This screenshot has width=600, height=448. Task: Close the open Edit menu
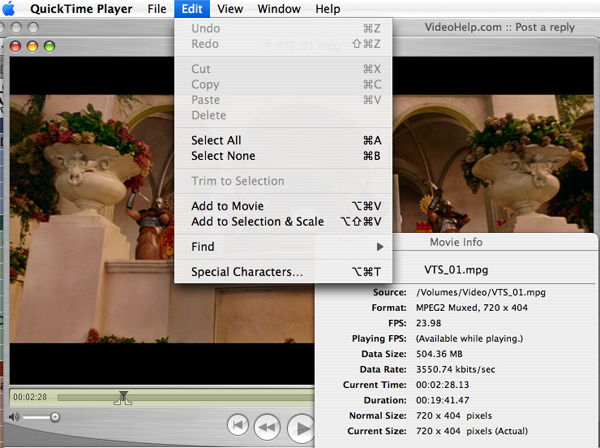click(192, 9)
